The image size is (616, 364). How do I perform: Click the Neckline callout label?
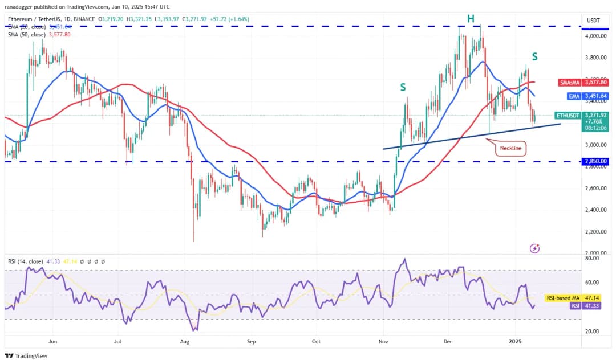point(510,148)
